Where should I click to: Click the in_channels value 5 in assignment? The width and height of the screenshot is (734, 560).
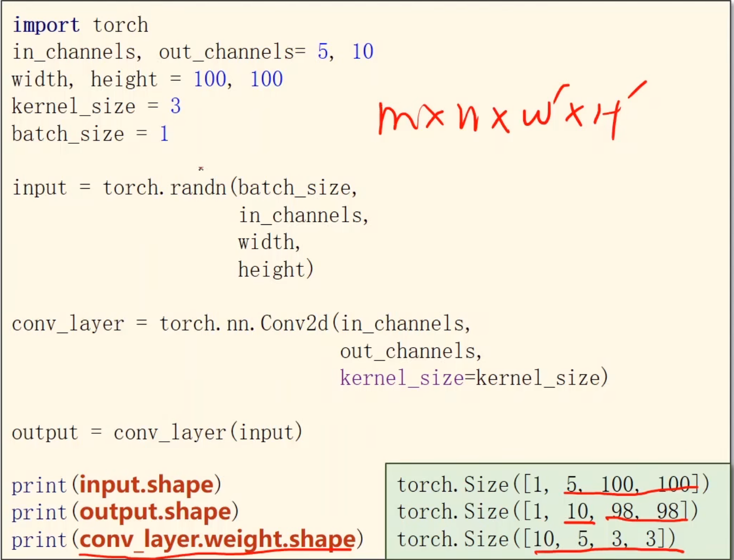(323, 52)
